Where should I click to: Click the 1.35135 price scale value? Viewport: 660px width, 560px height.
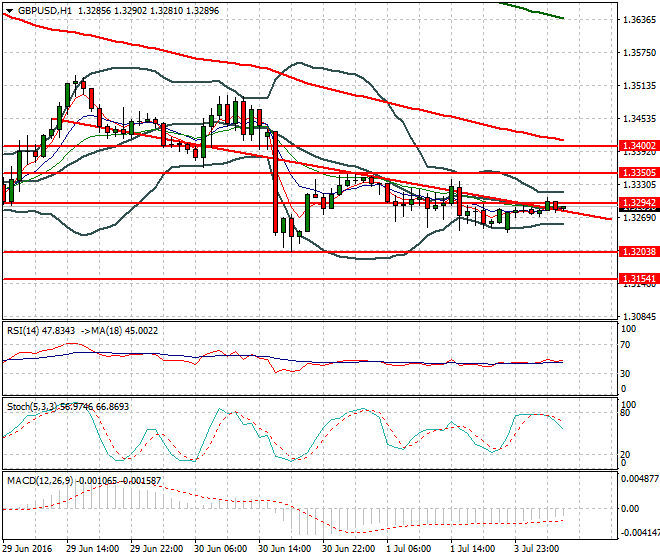[639, 86]
